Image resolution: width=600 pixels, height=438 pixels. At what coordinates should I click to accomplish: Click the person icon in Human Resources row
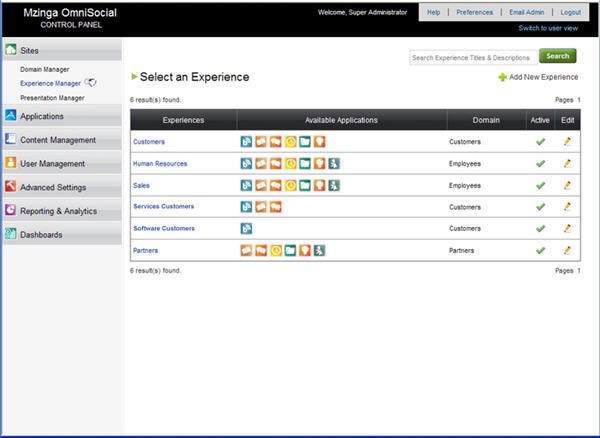pos(334,164)
